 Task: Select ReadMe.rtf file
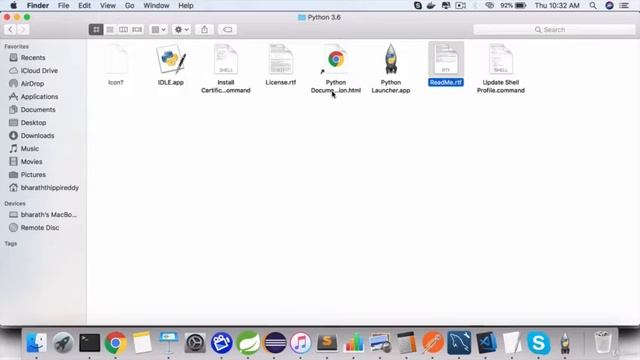click(x=446, y=60)
